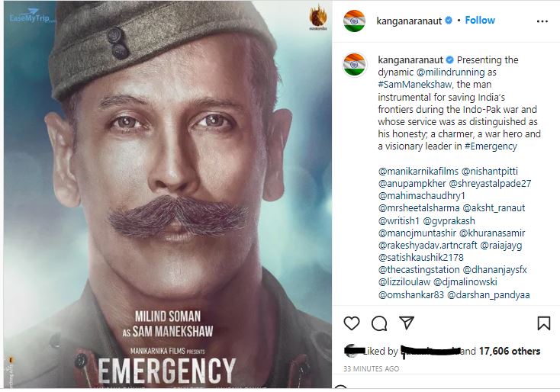Image resolution: width=560 pixels, height=392 pixels.
Task: Click the header Indian flag profile picture
Action: point(354,21)
